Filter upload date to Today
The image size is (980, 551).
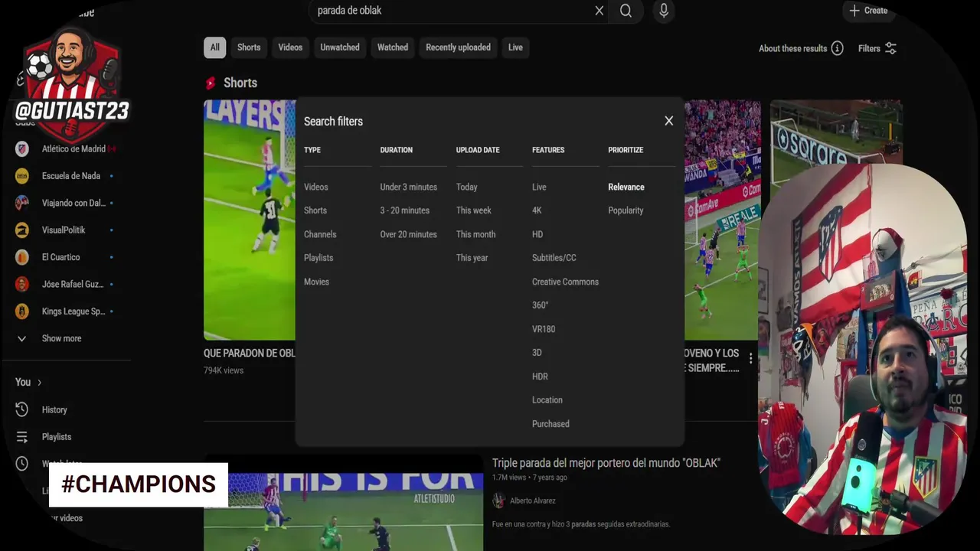click(467, 187)
